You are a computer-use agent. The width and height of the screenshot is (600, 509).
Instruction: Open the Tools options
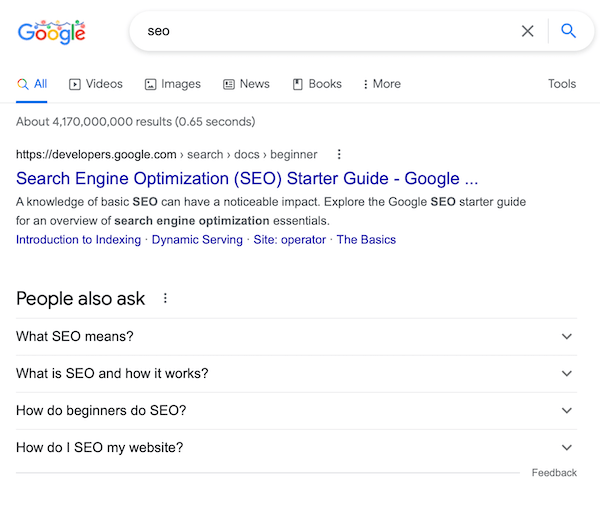pyautogui.click(x=562, y=84)
